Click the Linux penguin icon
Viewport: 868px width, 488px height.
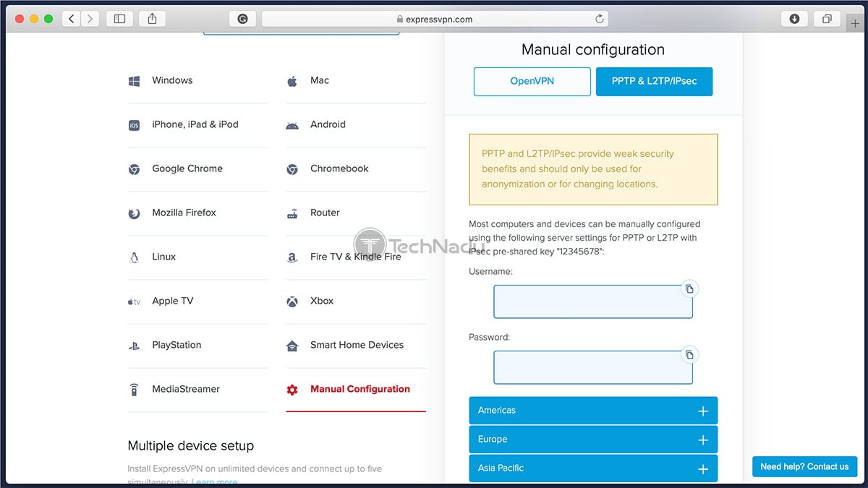coord(134,257)
